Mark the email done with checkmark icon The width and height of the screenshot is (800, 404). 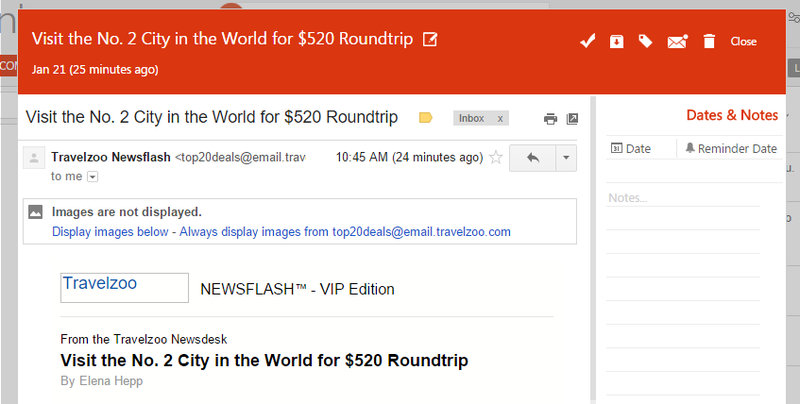pyautogui.click(x=587, y=41)
